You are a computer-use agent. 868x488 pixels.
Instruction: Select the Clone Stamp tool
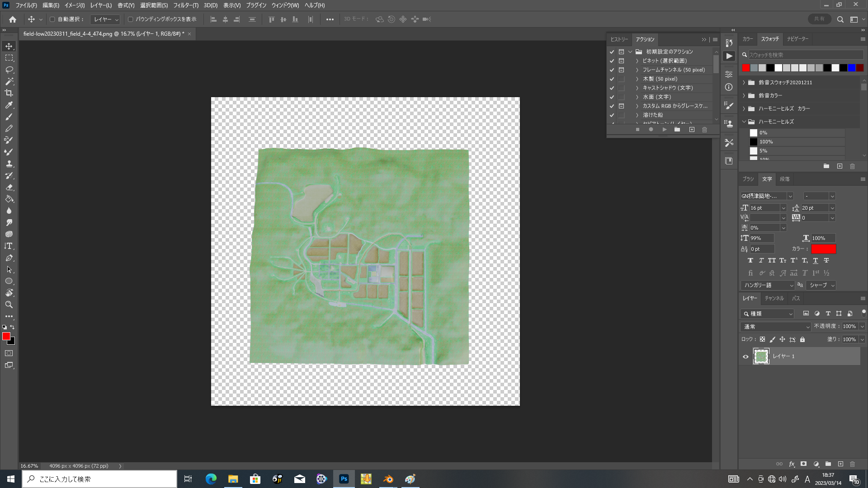tap(9, 164)
